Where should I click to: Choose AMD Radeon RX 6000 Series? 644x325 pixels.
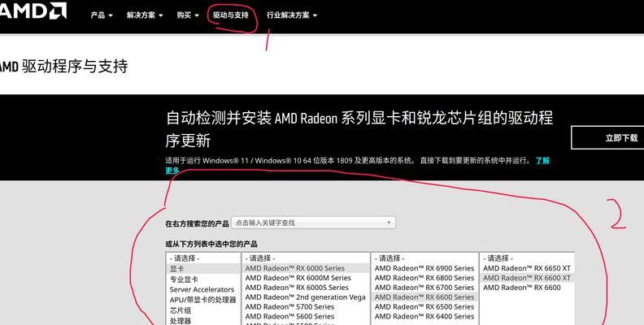pos(306,268)
